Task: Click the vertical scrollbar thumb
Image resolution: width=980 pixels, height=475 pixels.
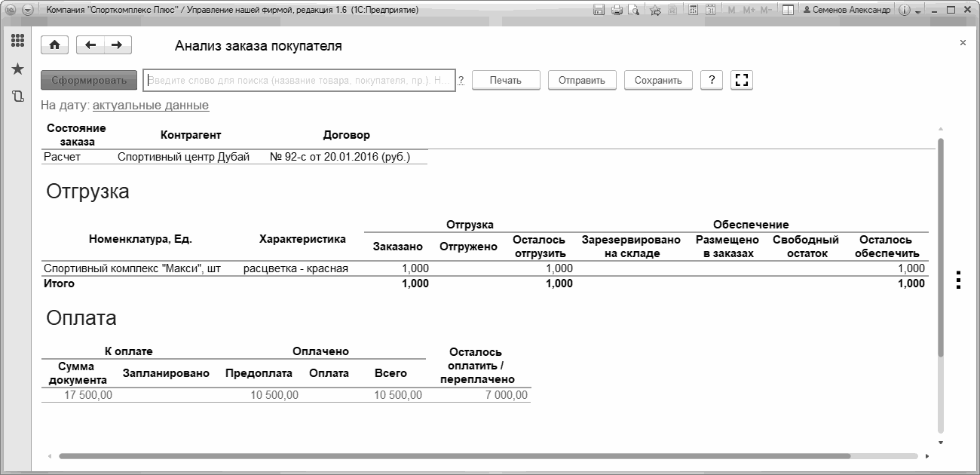Action: pyautogui.click(x=940, y=247)
